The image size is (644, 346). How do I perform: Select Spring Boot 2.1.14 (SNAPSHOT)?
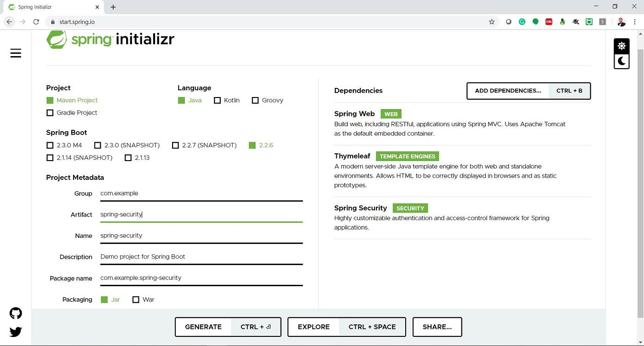(80, 158)
